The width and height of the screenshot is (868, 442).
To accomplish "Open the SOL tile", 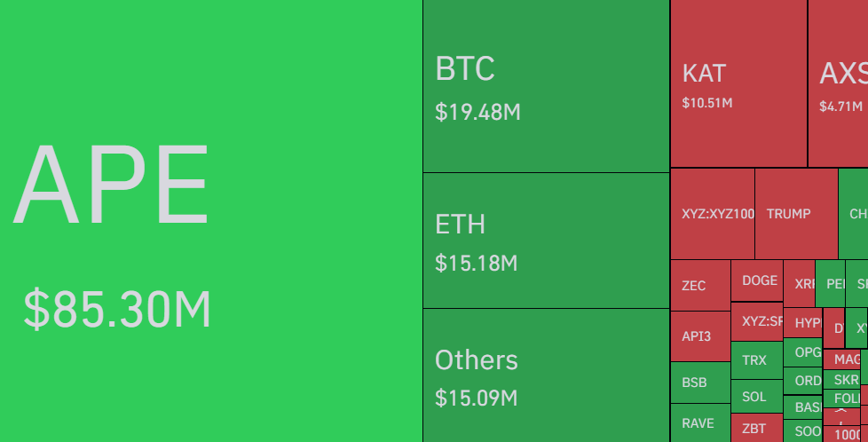I will (x=756, y=397).
